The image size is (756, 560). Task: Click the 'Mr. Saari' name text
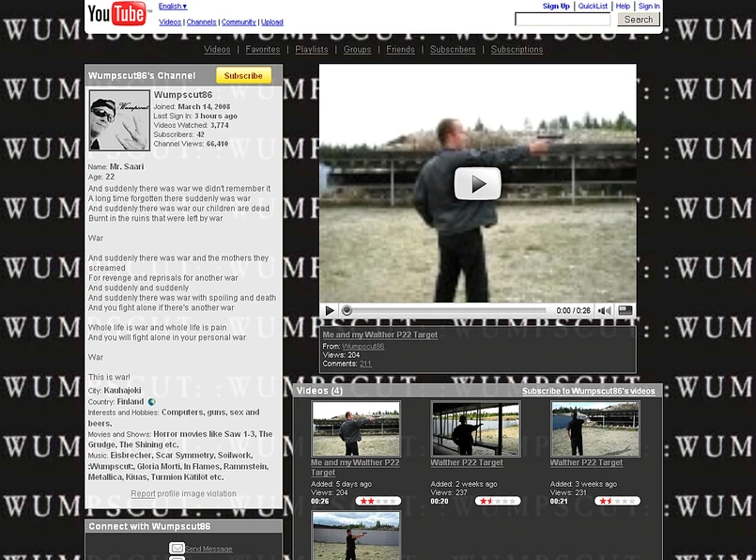(x=127, y=167)
